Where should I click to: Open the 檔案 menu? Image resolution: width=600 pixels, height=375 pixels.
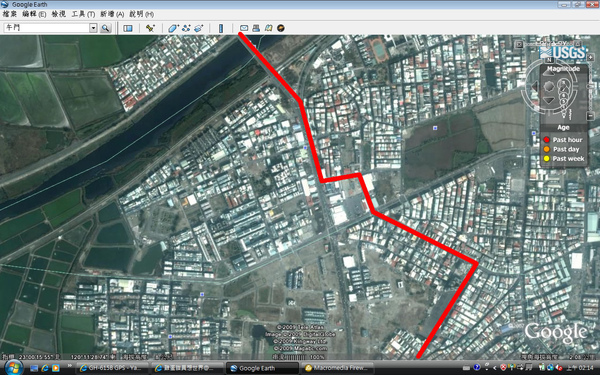pyautogui.click(x=10, y=14)
